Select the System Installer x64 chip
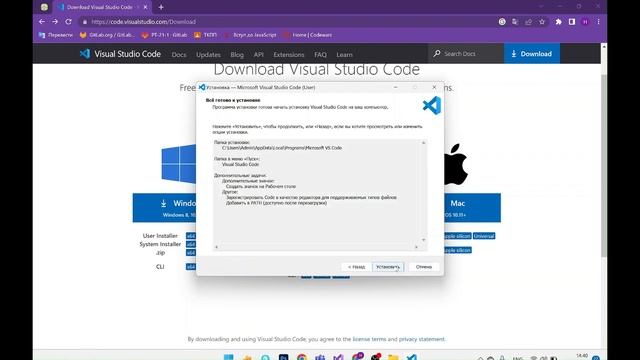This screenshot has height=360, width=640. tap(191, 244)
